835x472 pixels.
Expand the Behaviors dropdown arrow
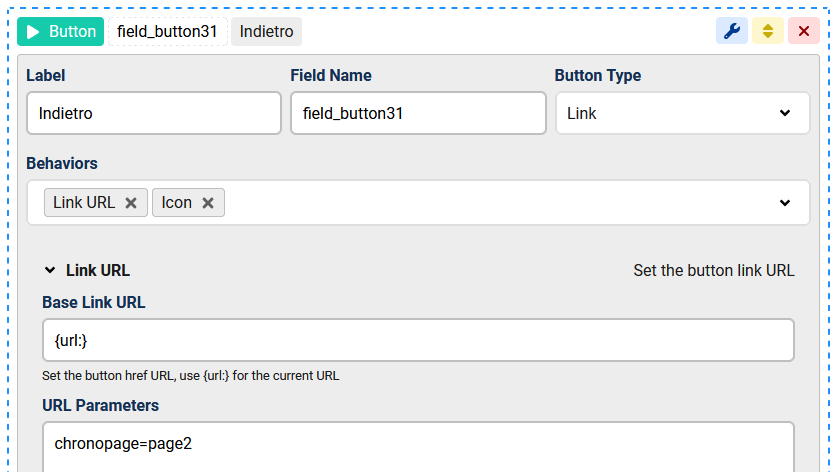click(x=784, y=203)
